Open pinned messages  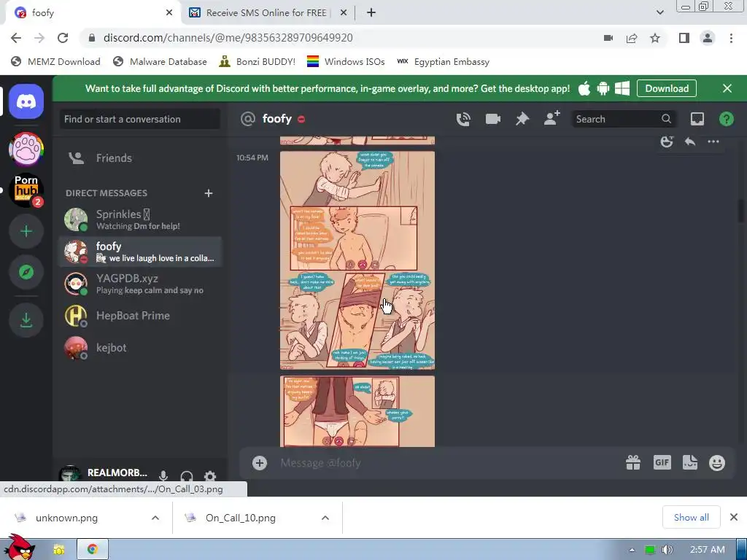coord(522,119)
